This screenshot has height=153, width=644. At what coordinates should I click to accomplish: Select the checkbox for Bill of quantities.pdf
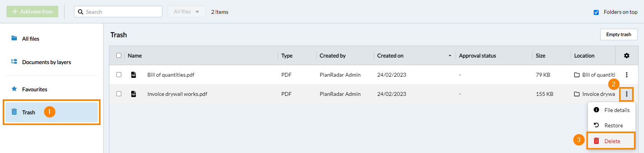click(119, 75)
